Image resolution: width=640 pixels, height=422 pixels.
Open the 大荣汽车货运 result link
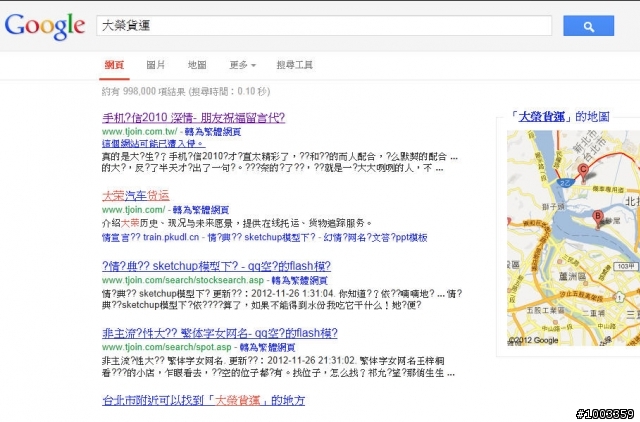pyautogui.click(x=136, y=195)
